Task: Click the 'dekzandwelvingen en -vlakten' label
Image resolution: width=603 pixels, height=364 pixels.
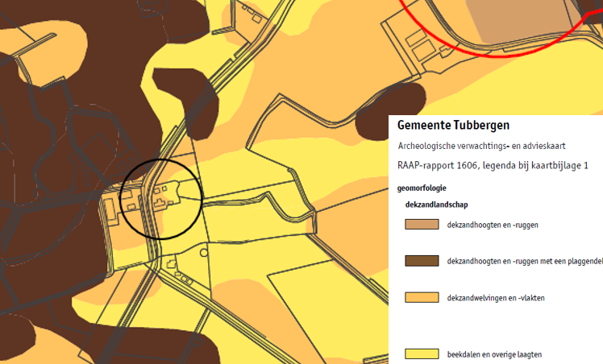Action: 496,298
